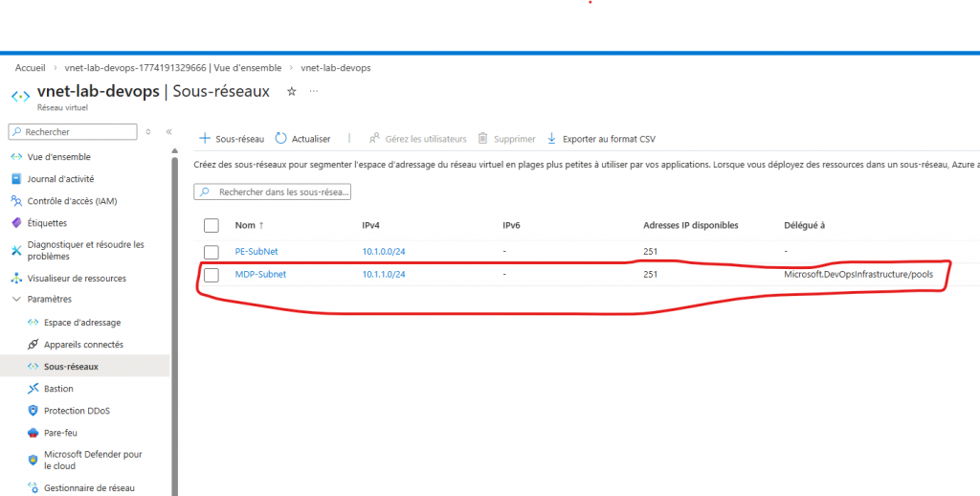Image resolution: width=980 pixels, height=496 pixels.
Task: Open Bastion from the sidebar
Action: tap(58, 389)
